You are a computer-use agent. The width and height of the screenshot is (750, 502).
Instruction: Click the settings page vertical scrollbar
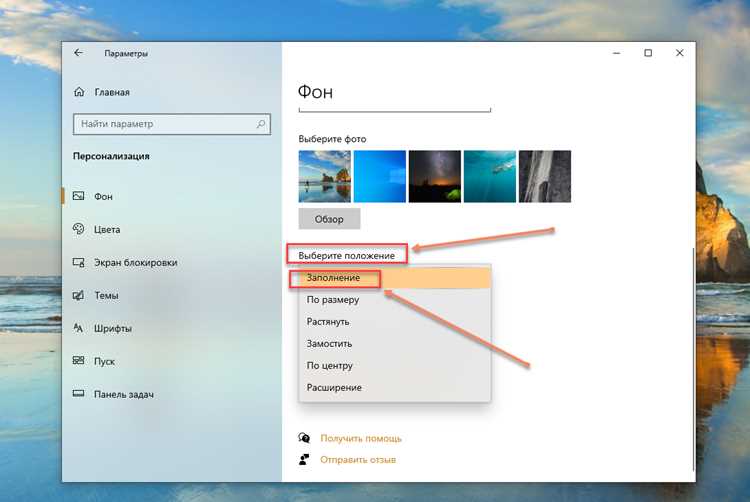pos(693,360)
